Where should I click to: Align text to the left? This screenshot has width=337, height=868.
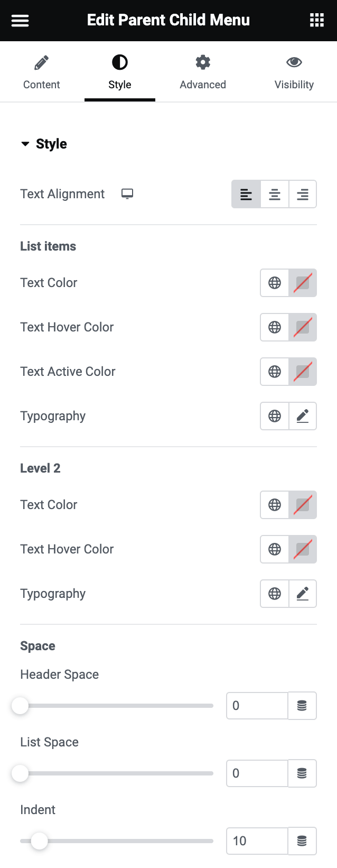[x=246, y=194]
